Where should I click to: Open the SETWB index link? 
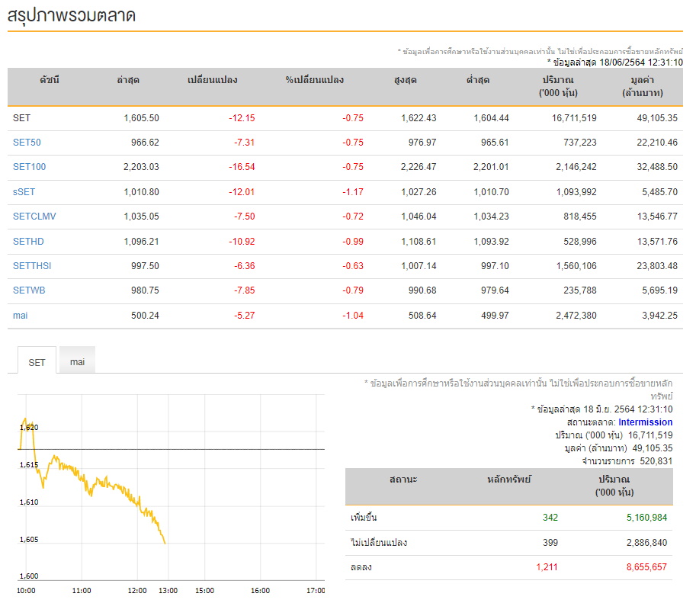coord(29,290)
